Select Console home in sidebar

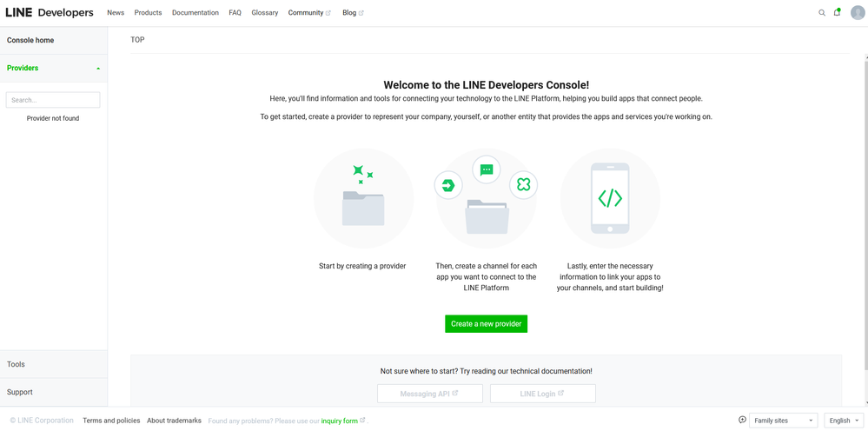(54, 40)
